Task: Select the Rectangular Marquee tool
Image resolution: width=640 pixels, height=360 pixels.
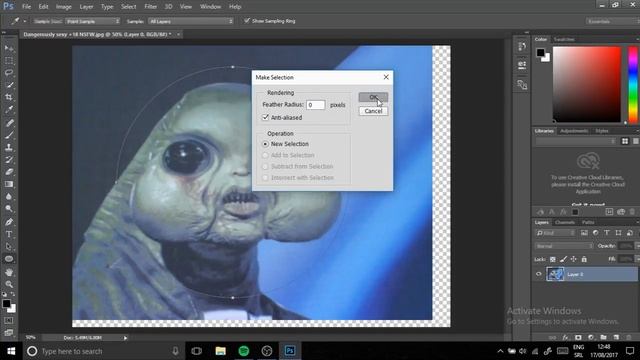Action: (x=9, y=61)
